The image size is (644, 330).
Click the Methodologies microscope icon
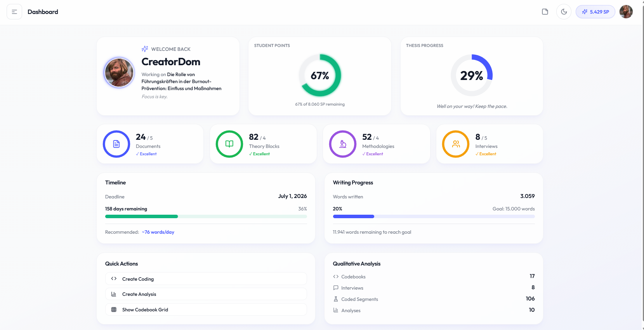pyautogui.click(x=343, y=144)
